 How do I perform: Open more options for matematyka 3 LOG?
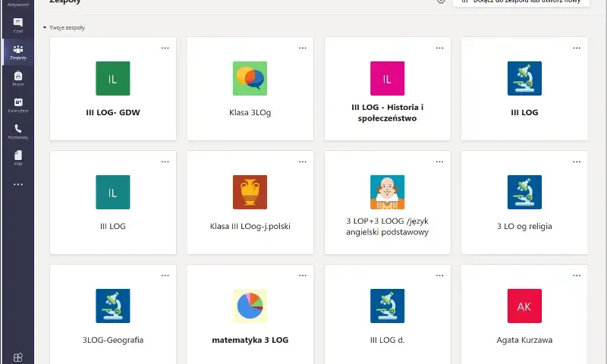point(302,275)
